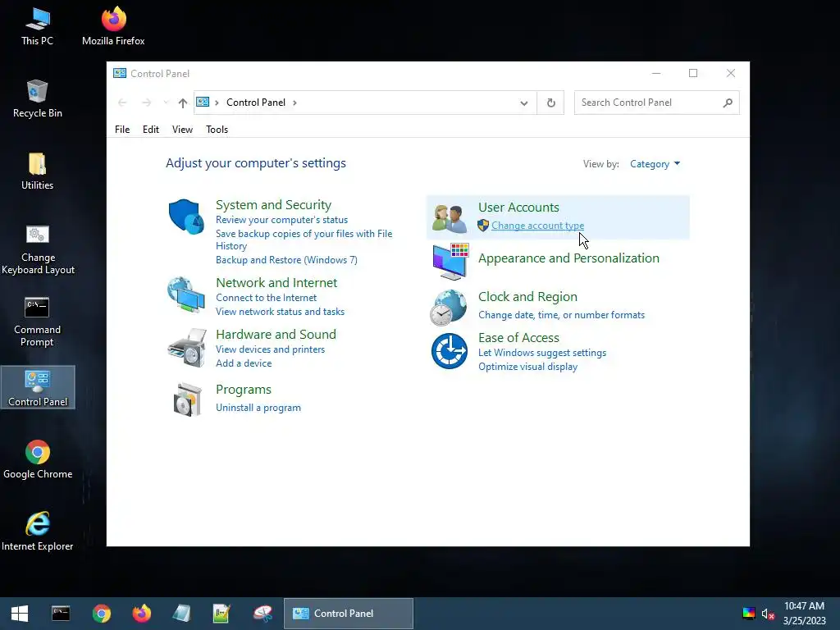The image size is (840, 630).
Task: Open the Ease of Access icon
Action: point(450,351)
